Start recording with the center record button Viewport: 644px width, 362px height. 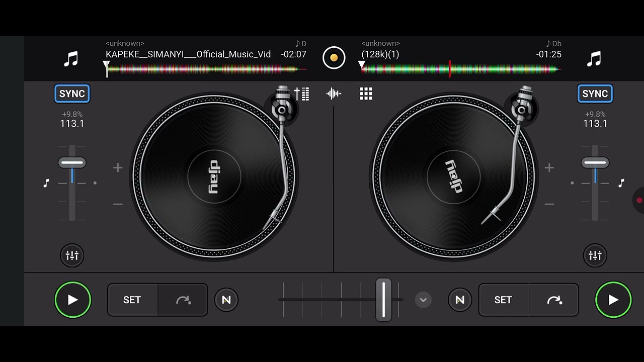[334, 58]
